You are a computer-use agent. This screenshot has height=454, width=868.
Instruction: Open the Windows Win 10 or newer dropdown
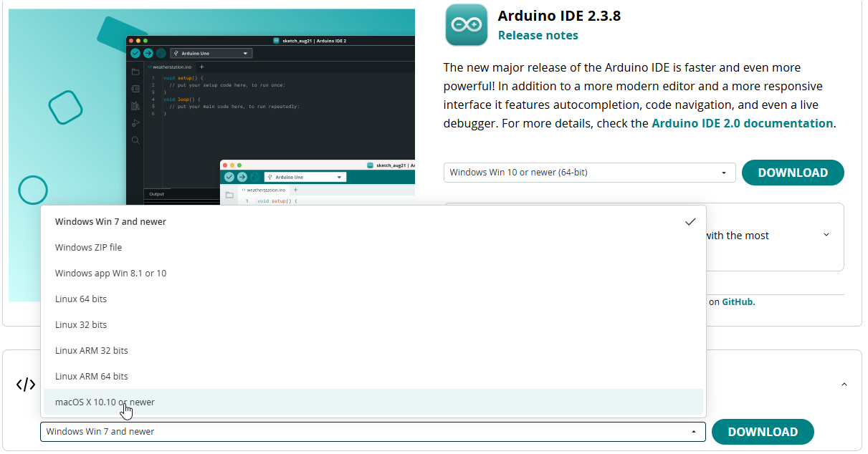589,173
